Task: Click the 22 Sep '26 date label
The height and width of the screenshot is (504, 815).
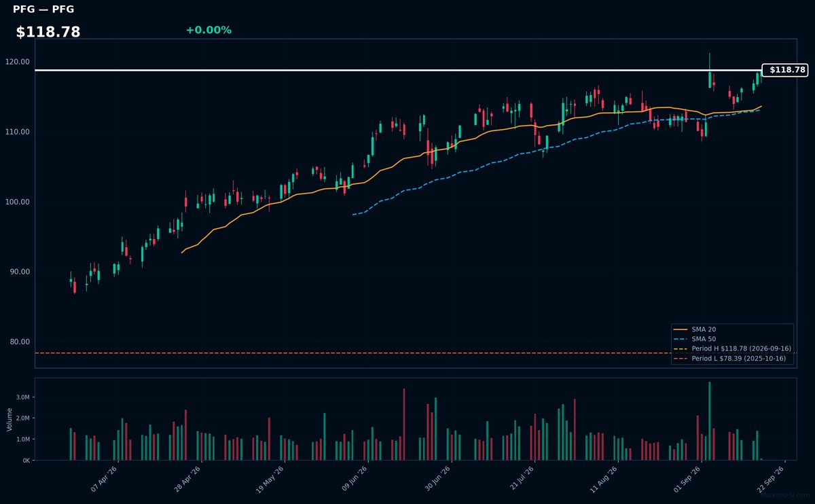Action: pos(771,479)
